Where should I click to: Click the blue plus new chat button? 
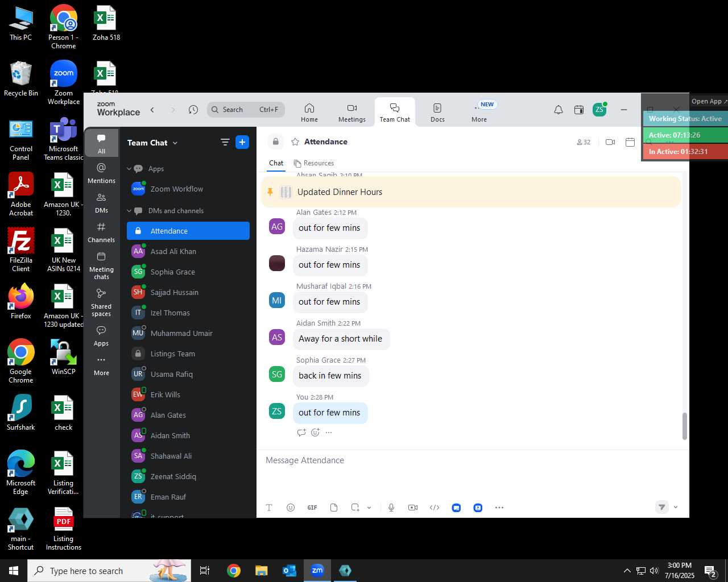242,142
